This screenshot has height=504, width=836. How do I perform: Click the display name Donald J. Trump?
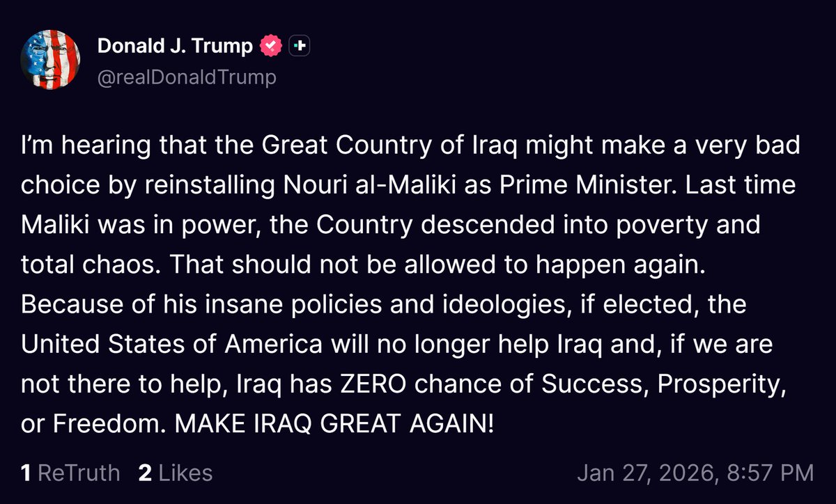175,45
